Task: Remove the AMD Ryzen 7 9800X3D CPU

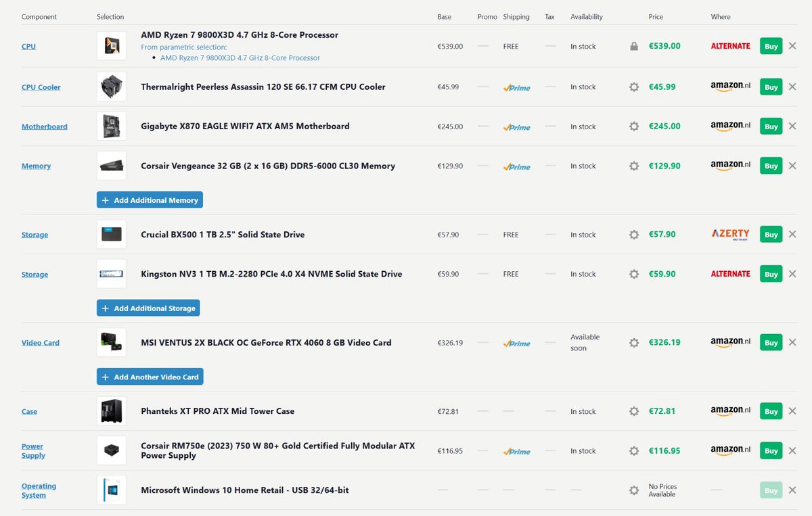Action: coord(792,46)
